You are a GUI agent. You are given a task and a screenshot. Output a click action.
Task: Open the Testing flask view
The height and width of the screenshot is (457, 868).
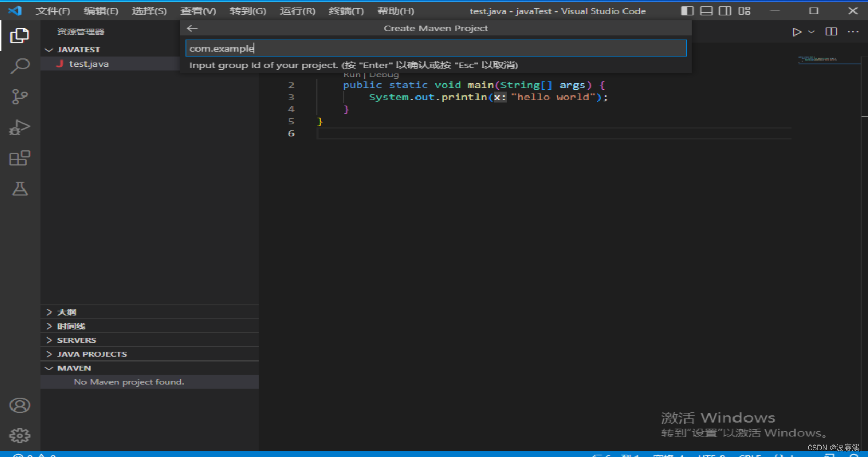[20, 188]
